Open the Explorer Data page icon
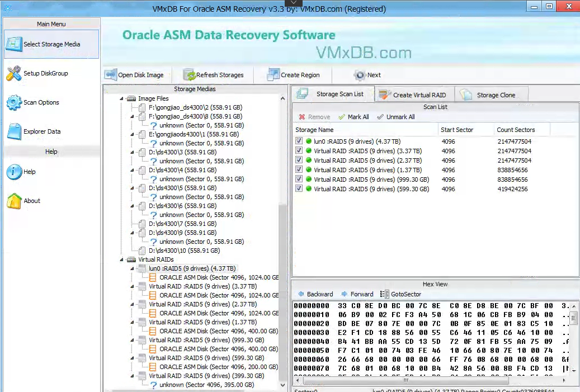Viewport: 580px width, 392px height. point(14,131)
